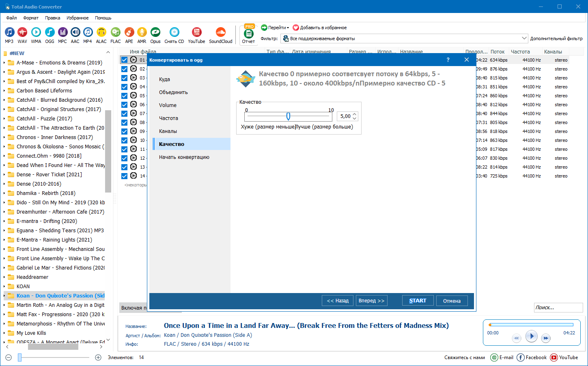
Task: Click the START button
Action: [418, 301]
